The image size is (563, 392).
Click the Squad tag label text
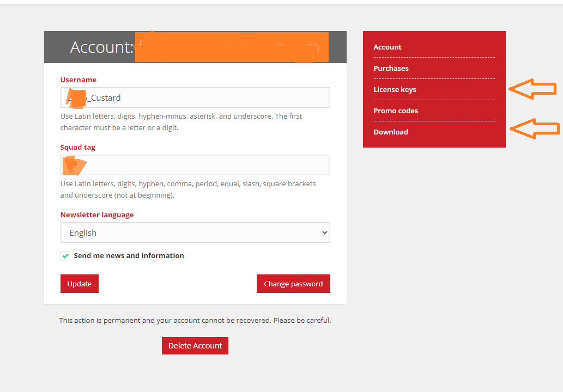coord(78,148)
